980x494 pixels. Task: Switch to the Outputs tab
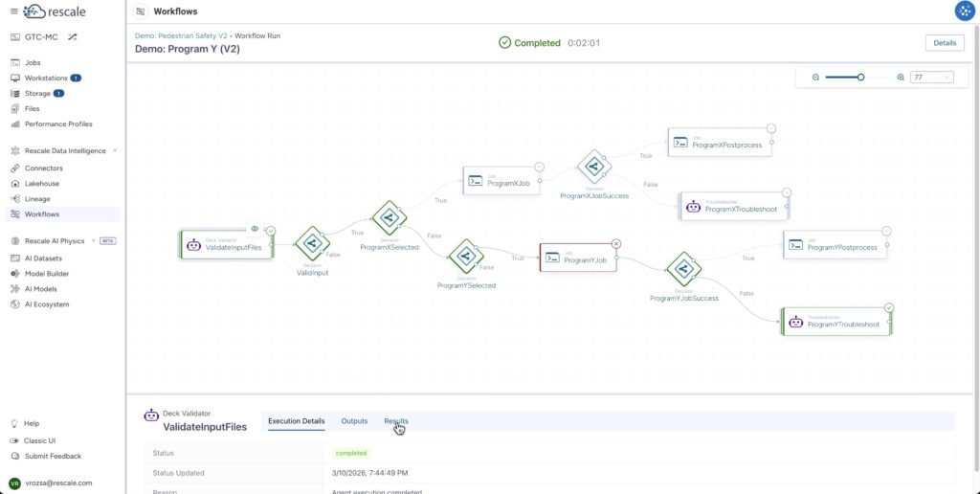coord(354,421)
